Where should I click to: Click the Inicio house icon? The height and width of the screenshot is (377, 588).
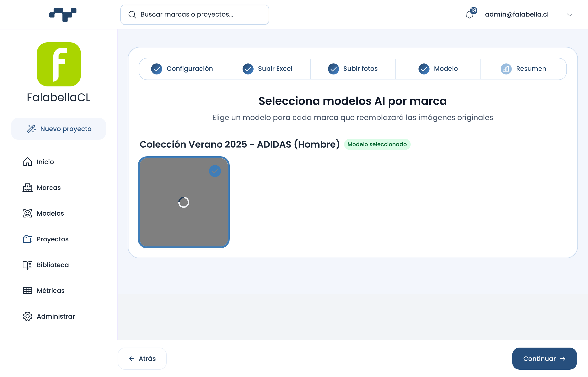click(x=27, y=162)
